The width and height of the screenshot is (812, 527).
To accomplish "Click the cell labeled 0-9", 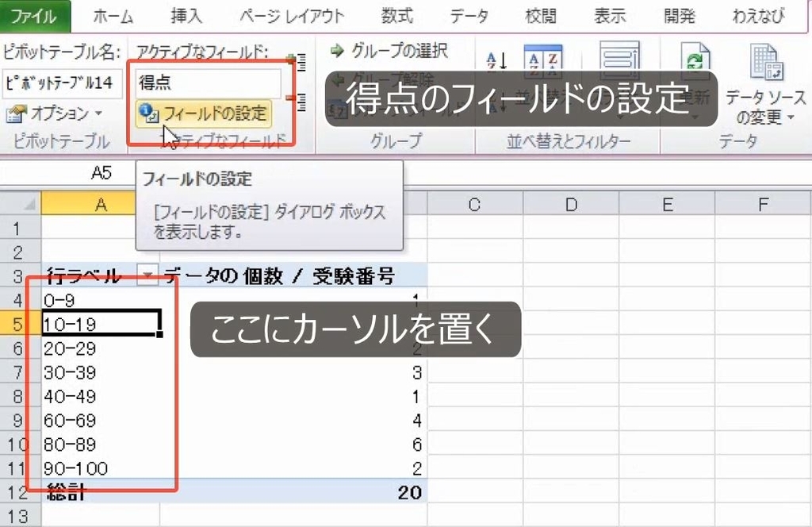I will 101,300.
